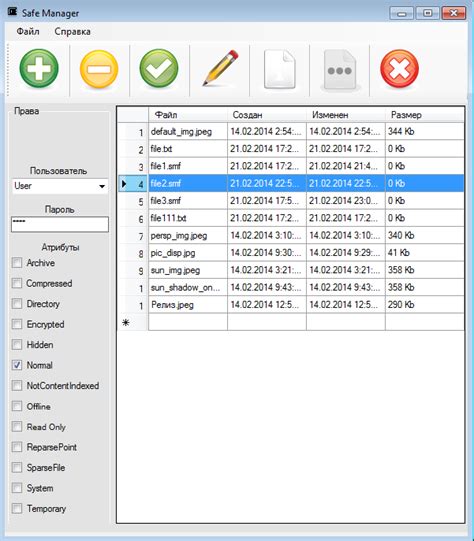
Task: Click the 14.02.2014 9:30 created cell
Action: pos(267,253)
